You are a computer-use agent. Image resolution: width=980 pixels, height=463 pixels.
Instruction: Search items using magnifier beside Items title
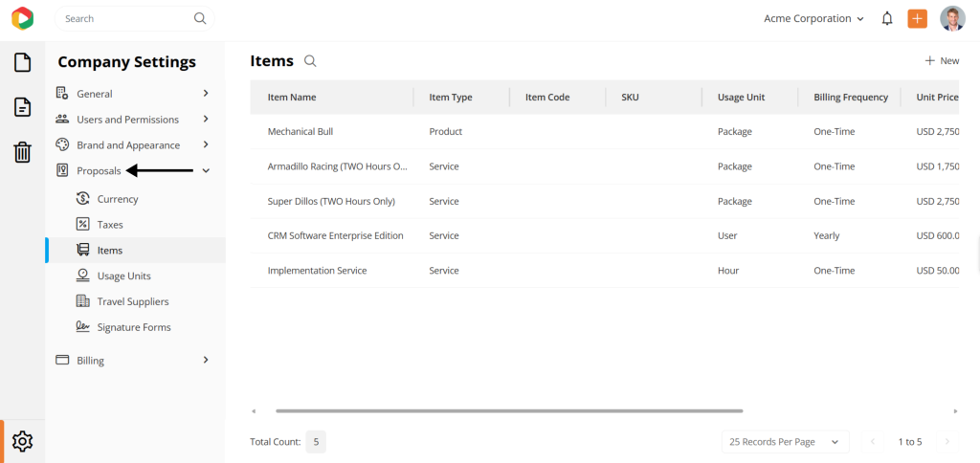pyautogui.click(x=310, y=60)
